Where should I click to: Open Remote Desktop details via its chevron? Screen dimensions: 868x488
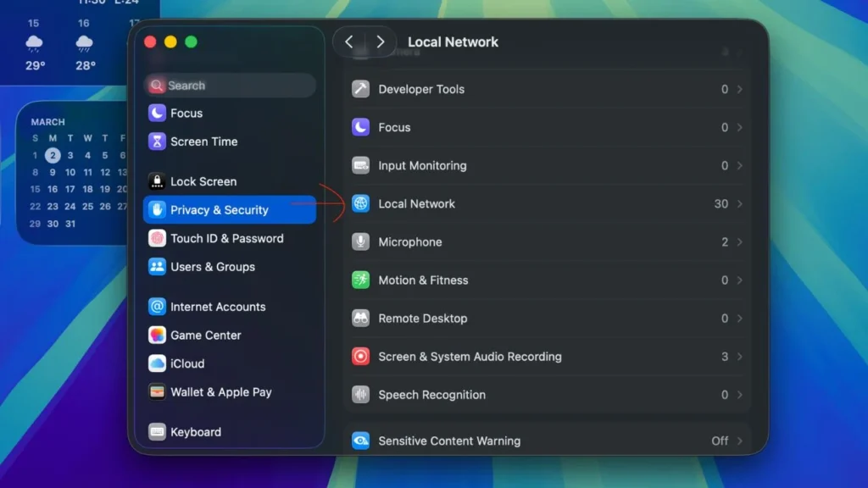pyautogui.click(x=738, y=319)
